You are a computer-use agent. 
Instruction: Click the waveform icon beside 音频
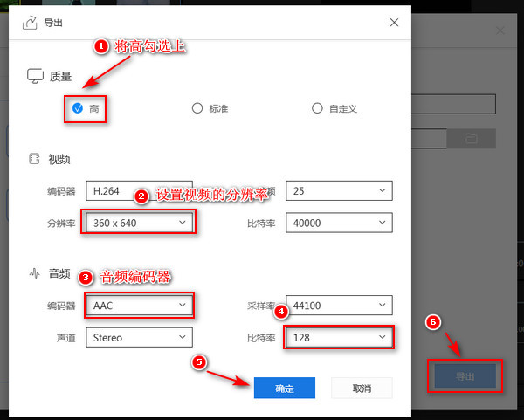pyautogui.click(x=34, y=273)
